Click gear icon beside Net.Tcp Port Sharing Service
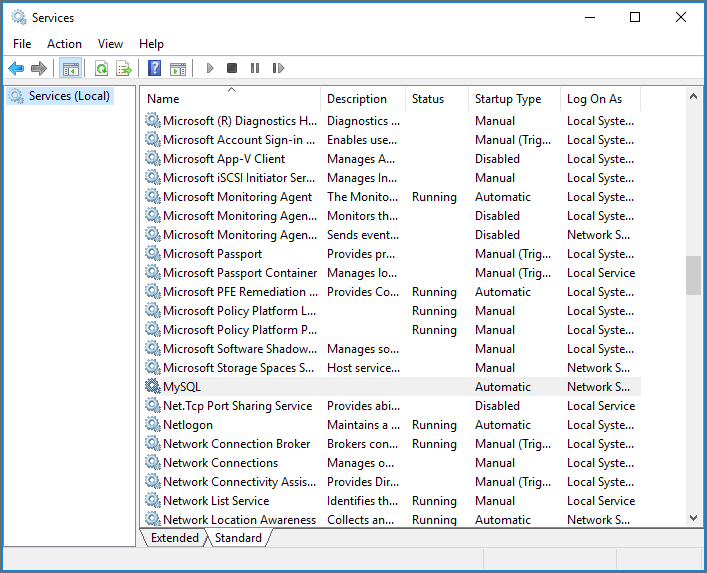Screen dimensions: 707x573 (153, 405)
